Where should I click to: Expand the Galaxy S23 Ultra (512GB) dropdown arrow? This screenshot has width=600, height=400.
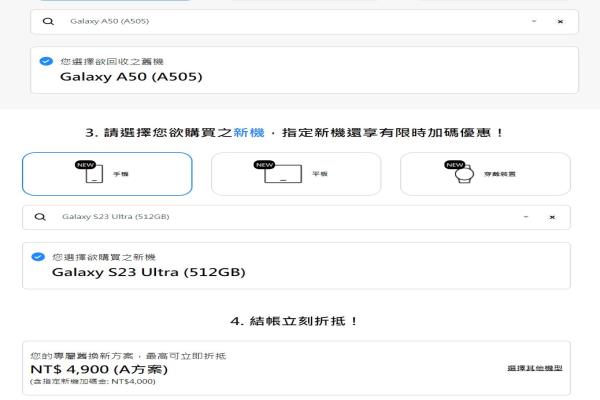pyautogui.click(x=526, y=217)
